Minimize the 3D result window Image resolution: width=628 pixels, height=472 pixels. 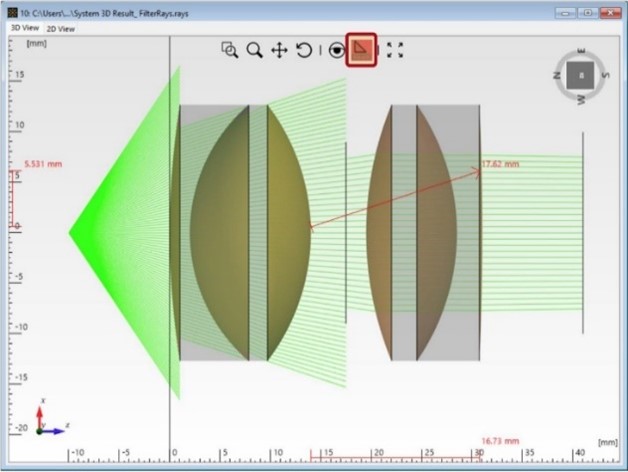pos(565,13)
